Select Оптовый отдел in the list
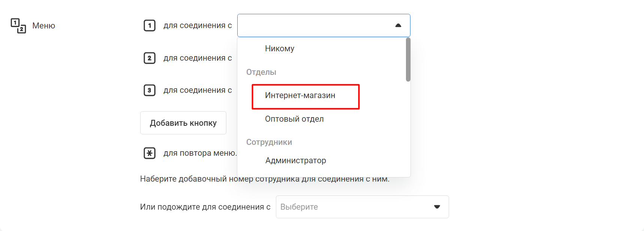Viewport: 644px width, 231px height. tap(294, 119)
